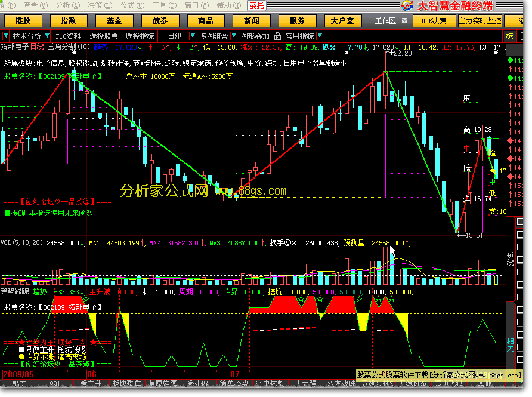Image resolution: width=532 pixels, height=397 pixels.
Task: Click the 图形叠加 toolbar item
Action: tap(255, 36)
